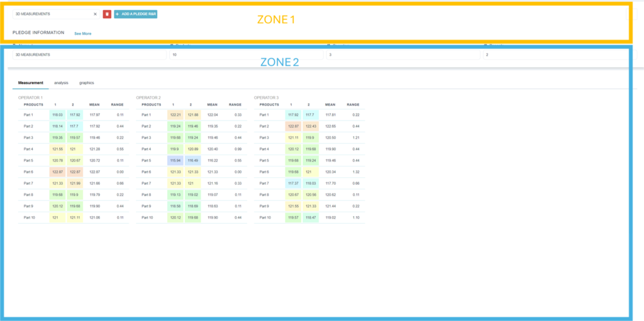The image size is (644, 321).
Task: Select Operator 2 Part 5 trial 2 cell 116.49
Action: [x=192, y=161]
